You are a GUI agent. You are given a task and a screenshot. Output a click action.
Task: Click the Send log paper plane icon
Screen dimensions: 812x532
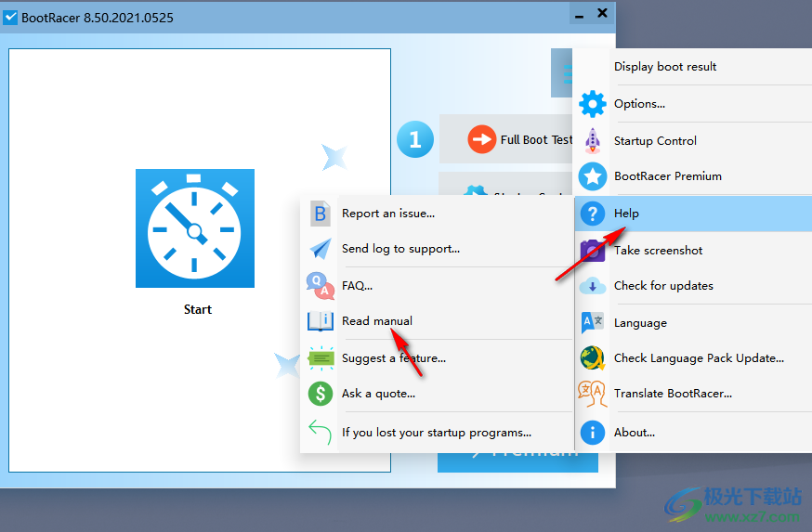(320, 249)
